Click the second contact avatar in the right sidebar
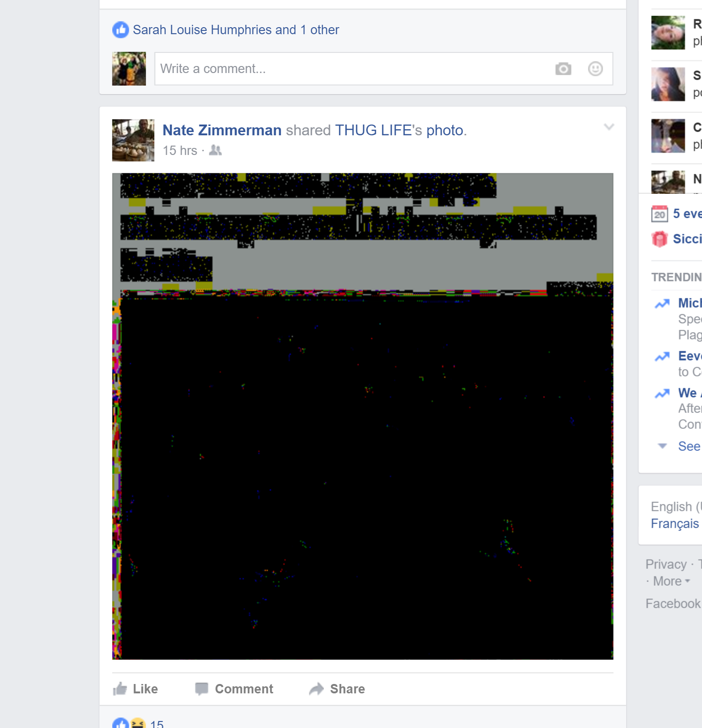Viewport: 702px width, 728px height. tap(668, 84)
